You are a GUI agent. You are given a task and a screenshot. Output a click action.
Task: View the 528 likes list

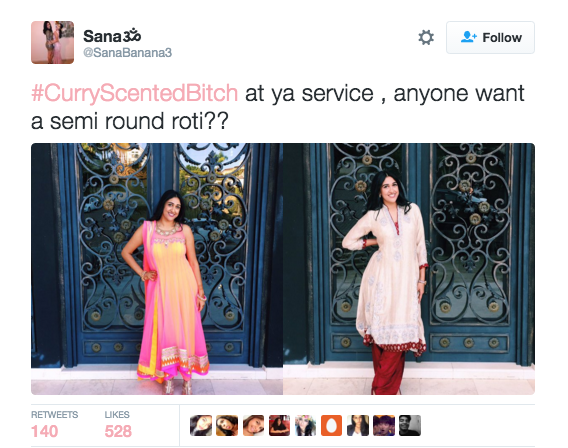(118, 425)
